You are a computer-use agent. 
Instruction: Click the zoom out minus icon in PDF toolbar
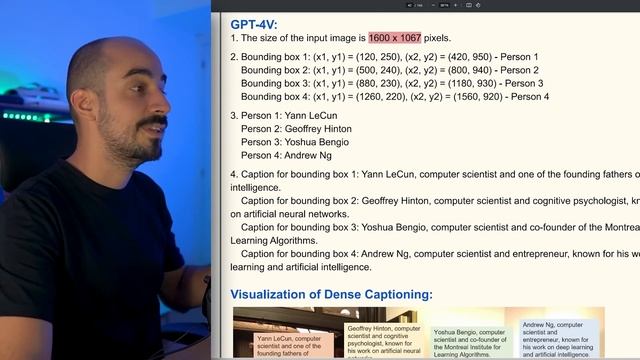(433, 5)
